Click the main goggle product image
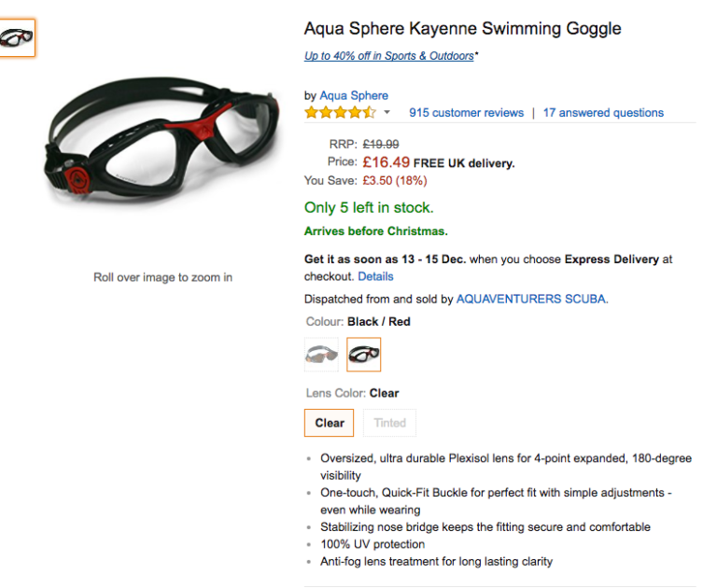 [163, 140]
